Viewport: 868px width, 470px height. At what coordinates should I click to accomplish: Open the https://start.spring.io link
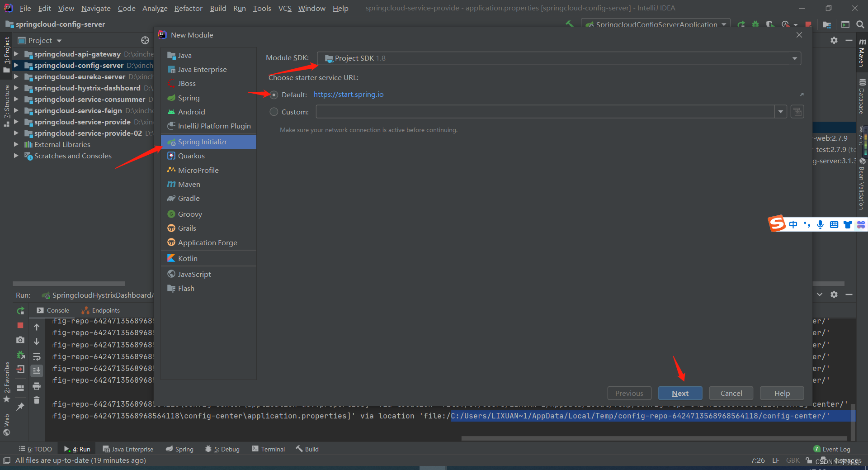[x=349, y=95]
